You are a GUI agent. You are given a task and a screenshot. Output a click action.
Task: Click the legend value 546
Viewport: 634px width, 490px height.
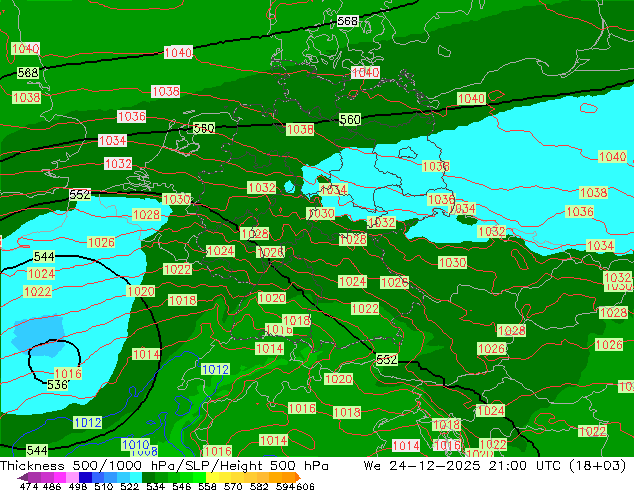(182, 486)
